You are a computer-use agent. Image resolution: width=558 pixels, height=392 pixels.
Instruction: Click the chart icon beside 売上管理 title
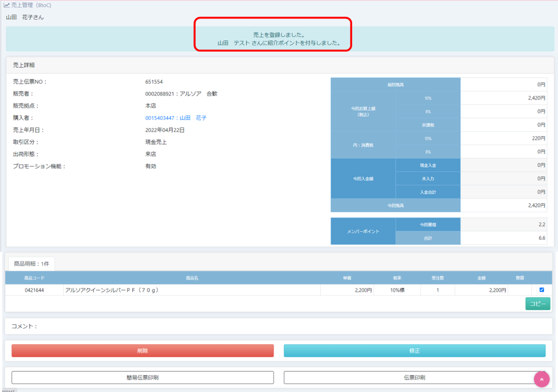(x=7, y=5)
